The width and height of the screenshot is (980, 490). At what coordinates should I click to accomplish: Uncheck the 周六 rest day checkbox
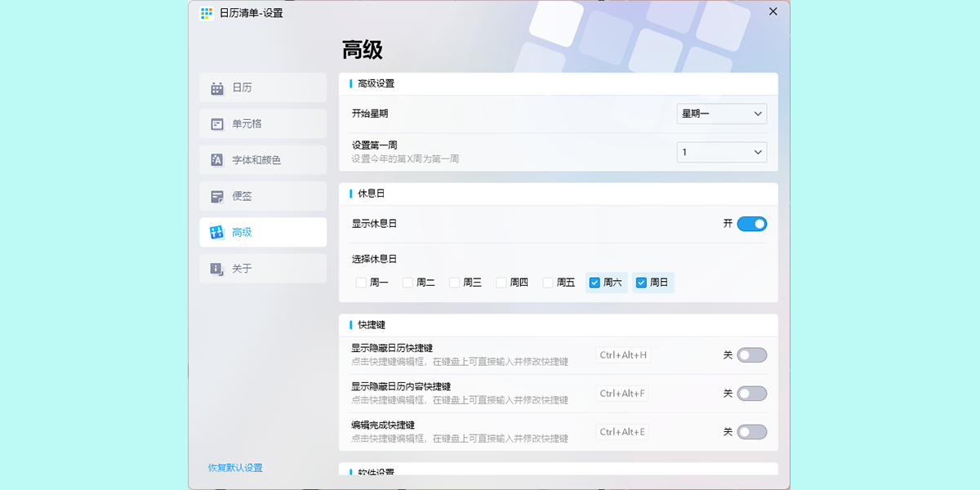(595, 283)
